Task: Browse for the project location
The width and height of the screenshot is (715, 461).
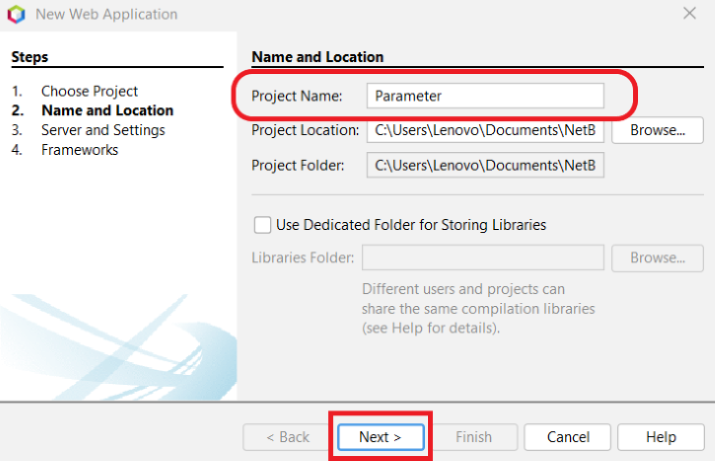Action: [658, 130]
